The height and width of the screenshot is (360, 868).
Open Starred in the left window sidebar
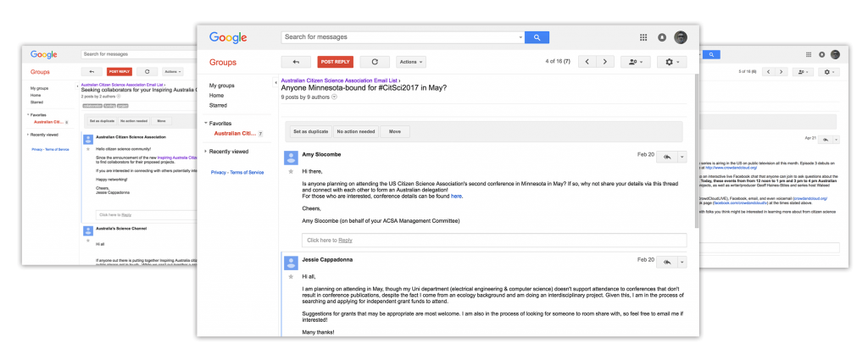point(36,102)
